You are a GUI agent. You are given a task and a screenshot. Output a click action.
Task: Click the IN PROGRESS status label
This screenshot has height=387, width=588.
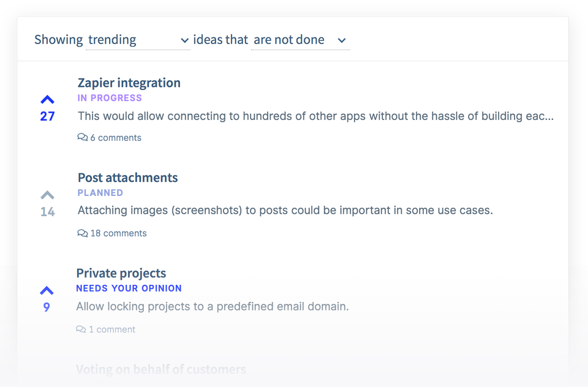[x=110, y=98]
